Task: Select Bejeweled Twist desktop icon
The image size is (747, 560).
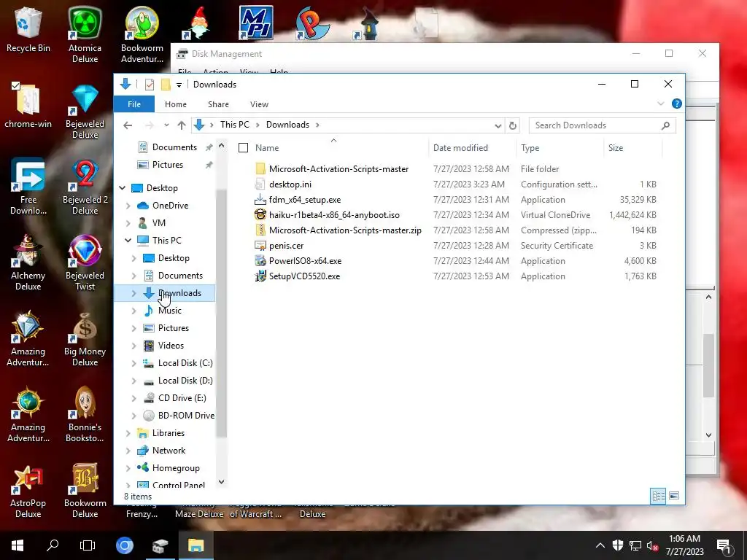Action: [85, 262]
